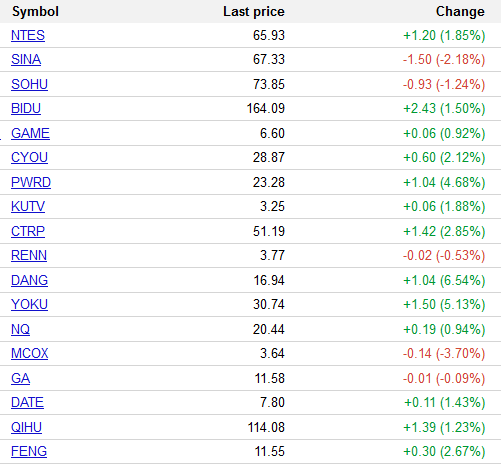The width and height of the screenshot is (501, 464).
Task: Click the PWRD stock link
Action: (31, 182)
